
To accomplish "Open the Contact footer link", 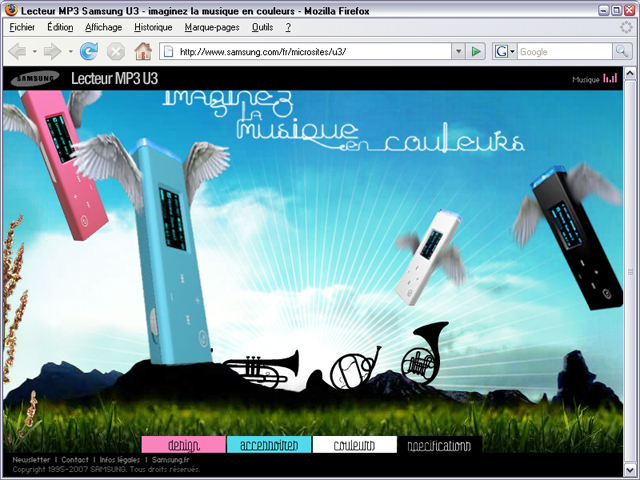I will 75,460.
